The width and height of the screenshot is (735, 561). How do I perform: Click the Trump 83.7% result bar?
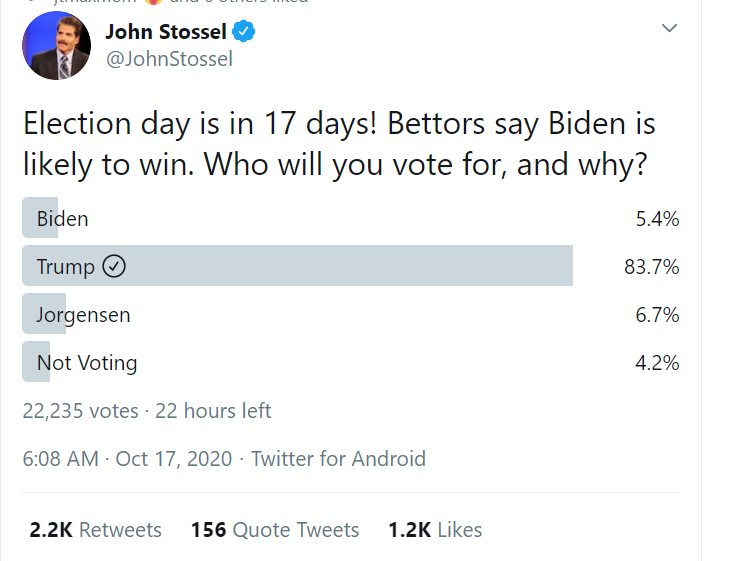297,266
